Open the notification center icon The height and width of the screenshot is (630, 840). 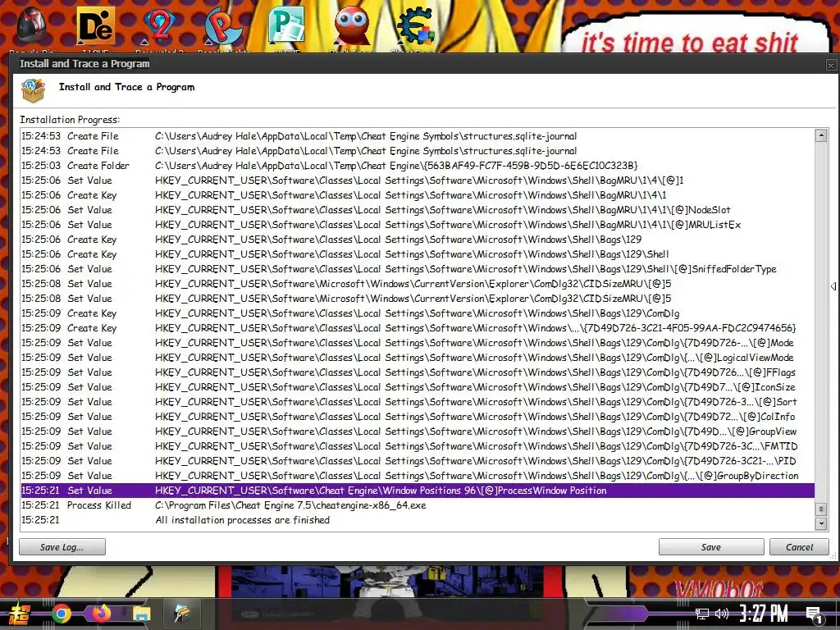[x=815, y=615]
